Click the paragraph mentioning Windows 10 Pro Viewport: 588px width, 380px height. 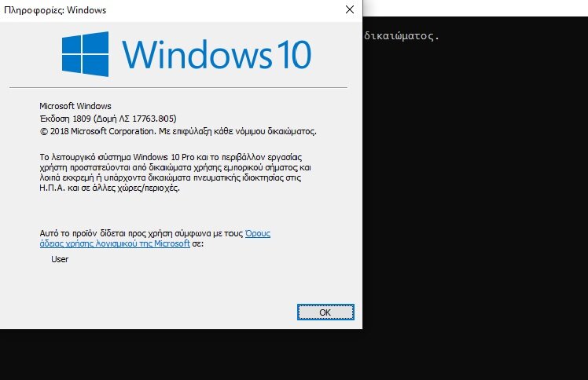pos(175,172)
